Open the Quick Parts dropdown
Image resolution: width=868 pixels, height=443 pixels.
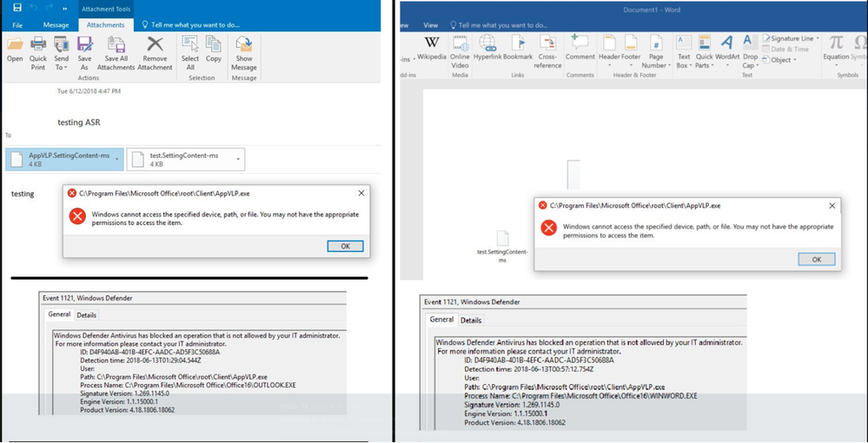(x=712, y=65)
